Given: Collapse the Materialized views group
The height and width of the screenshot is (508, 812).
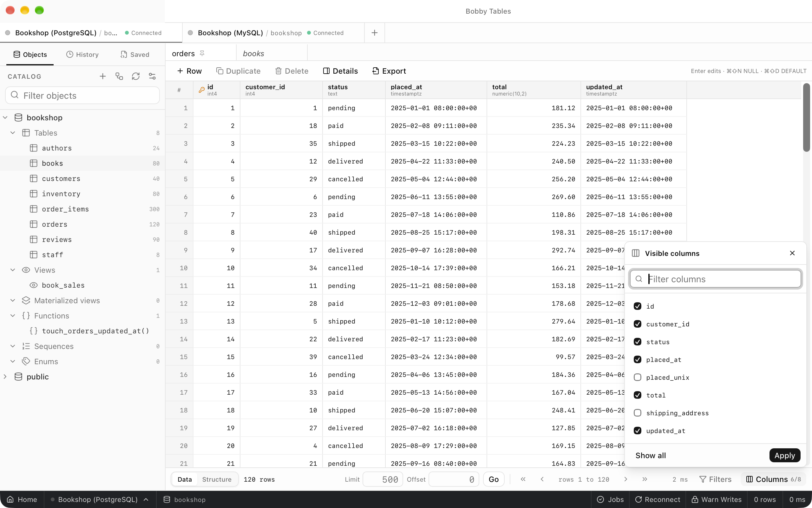Looking at the screenshot, I should coord(13,300).
